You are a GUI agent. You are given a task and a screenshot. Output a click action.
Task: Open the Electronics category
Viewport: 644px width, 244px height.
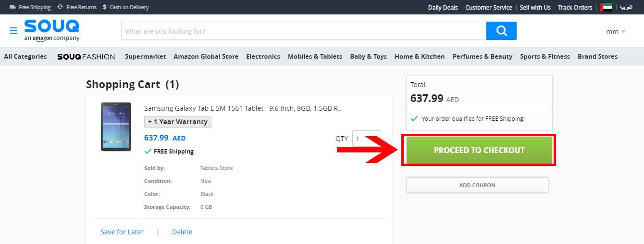263,56
